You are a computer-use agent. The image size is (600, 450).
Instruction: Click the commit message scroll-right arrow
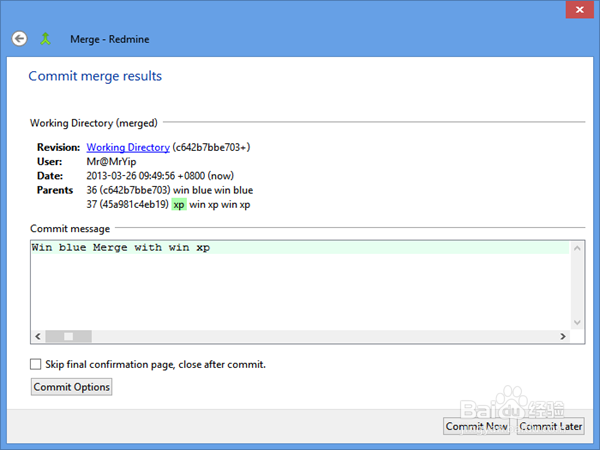[563, 336]
